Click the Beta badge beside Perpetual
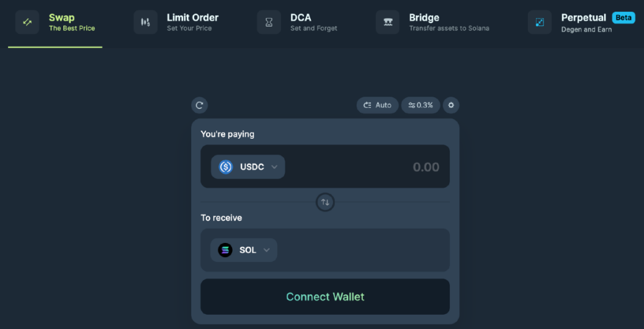Viewport: 644px width, 329px height. (x=623, y=17)
